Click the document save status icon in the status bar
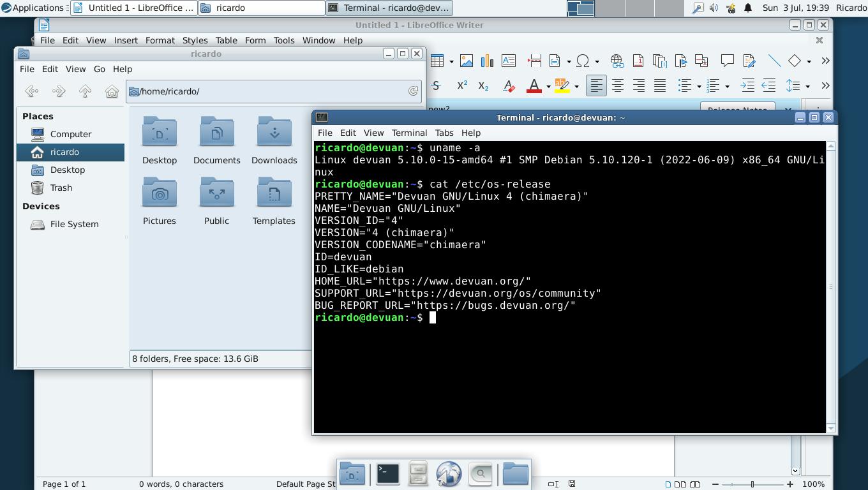868x490 pixels. pos(572,484)
